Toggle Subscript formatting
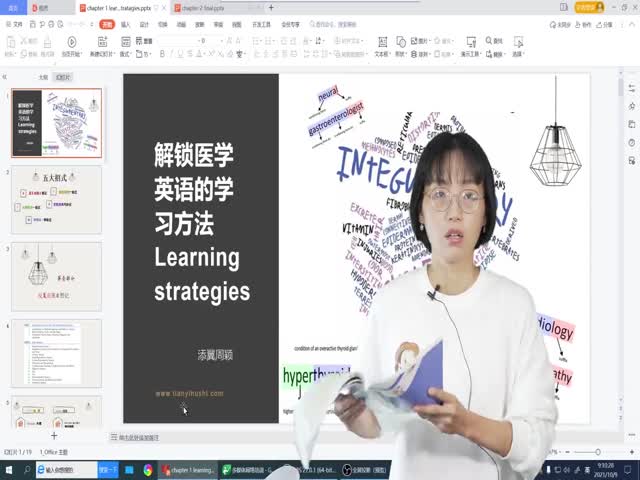 click(220, 54)
